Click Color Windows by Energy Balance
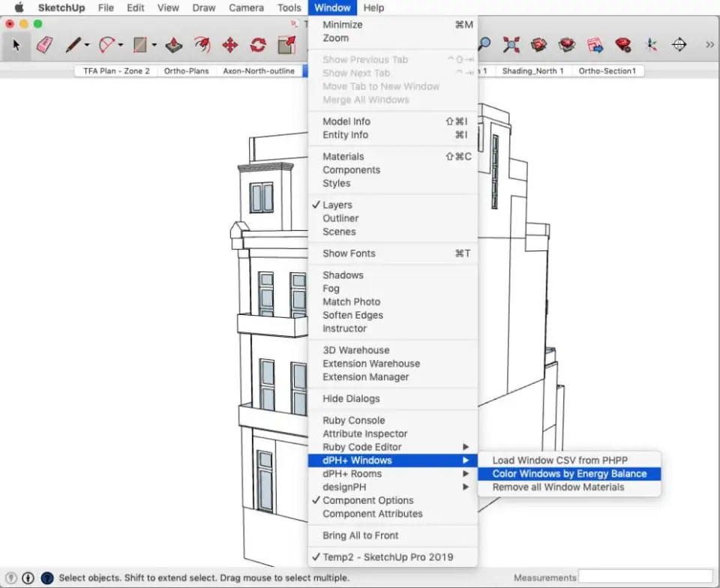The height and width of the screenshot is (588, 720). coord(569,474)
